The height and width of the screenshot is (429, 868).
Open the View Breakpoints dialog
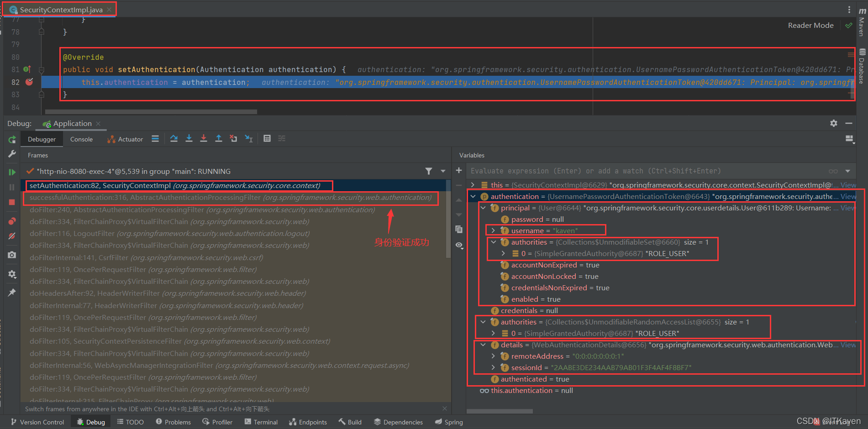[12, 221]
